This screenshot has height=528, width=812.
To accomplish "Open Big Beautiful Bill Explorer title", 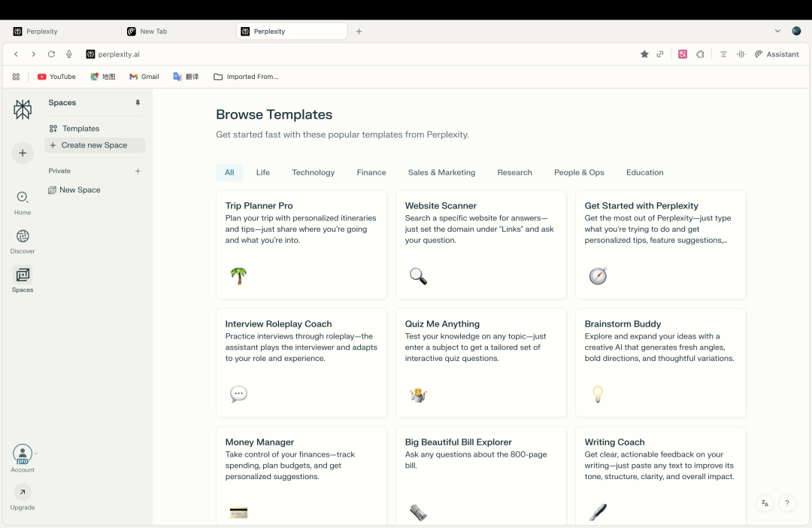I will (459, 442).
